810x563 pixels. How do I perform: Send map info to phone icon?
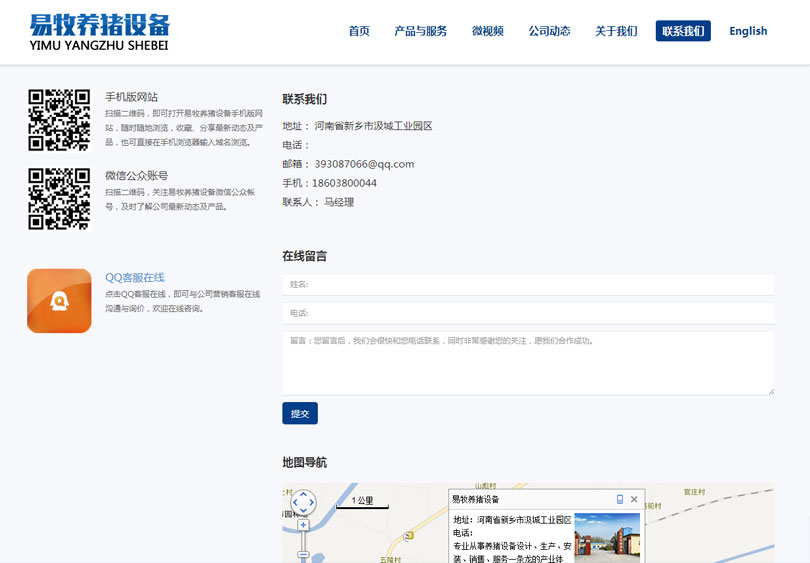(620, 499)
